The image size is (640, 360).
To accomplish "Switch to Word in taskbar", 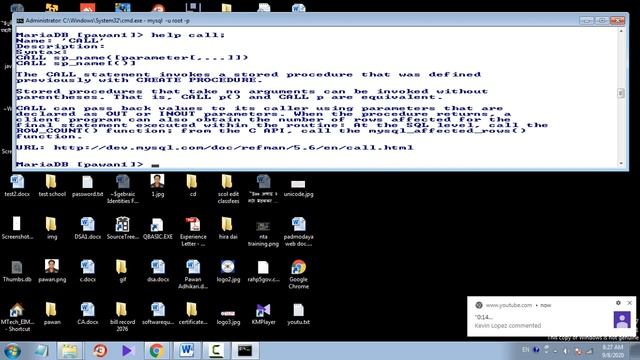I will [x=186, y=351].
